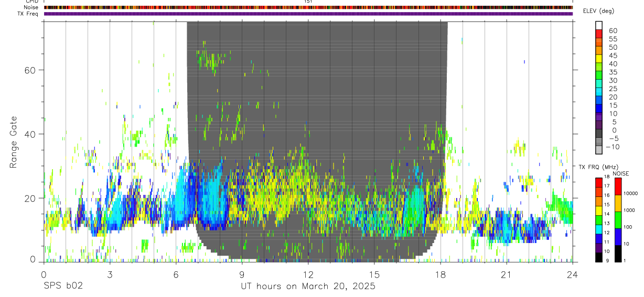Click the 'UT hours on March 20, 2025' axis title
The image size is (644, 297).
tap(308, 287)
